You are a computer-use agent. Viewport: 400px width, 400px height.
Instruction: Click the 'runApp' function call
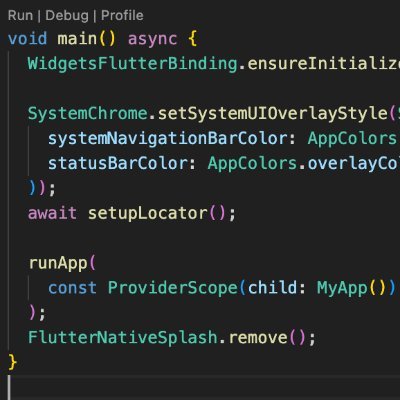tap(58, 264)
